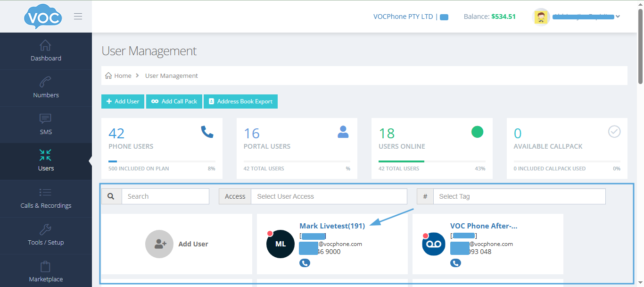Open the Numbers sidebar item
The image size is (644, 287).
[x=46, y=88]
